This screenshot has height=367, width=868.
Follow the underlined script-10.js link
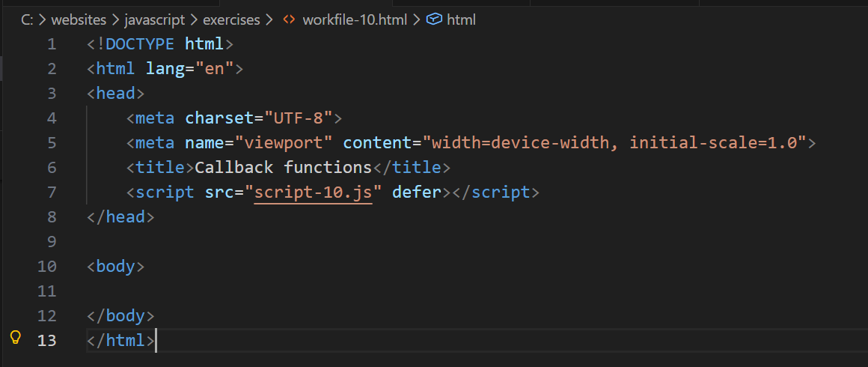tap(313, 192)
